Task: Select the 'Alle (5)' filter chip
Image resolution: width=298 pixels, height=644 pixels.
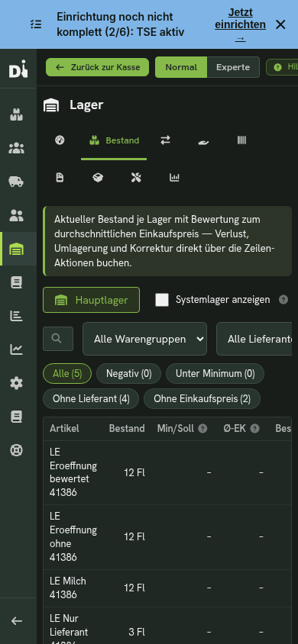Action: click(x=67, y=373)
